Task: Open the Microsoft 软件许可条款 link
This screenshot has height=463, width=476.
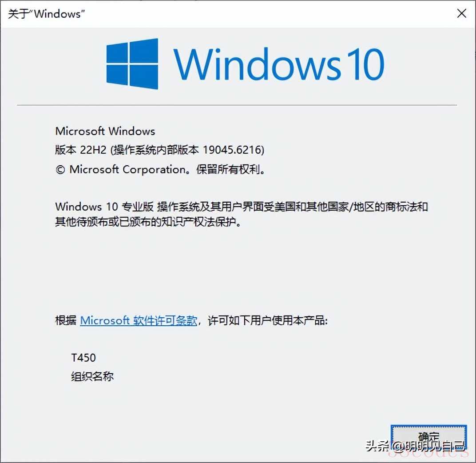Action: click(139, 320)
